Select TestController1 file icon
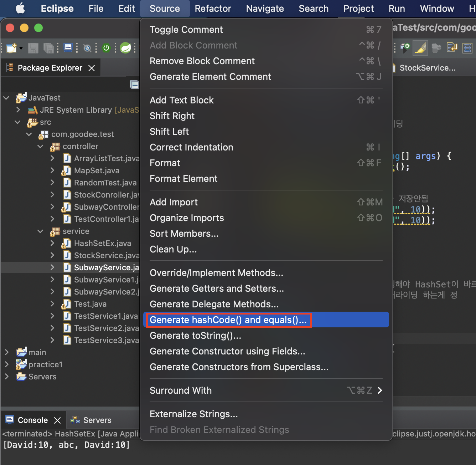Image resolution: width=476 pixels, height=465 pixels. (67, 219)
